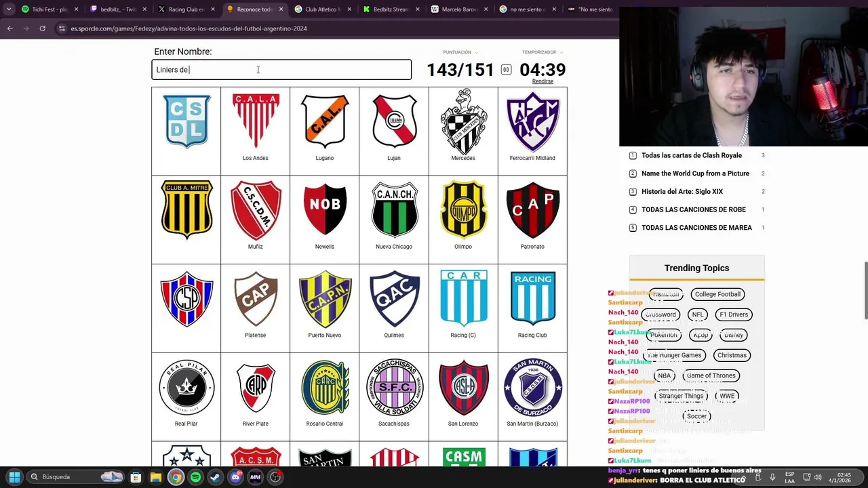Open Name the World Cup from a Picture
Viewport: 868px width, 488px height.
pos(695,174)
